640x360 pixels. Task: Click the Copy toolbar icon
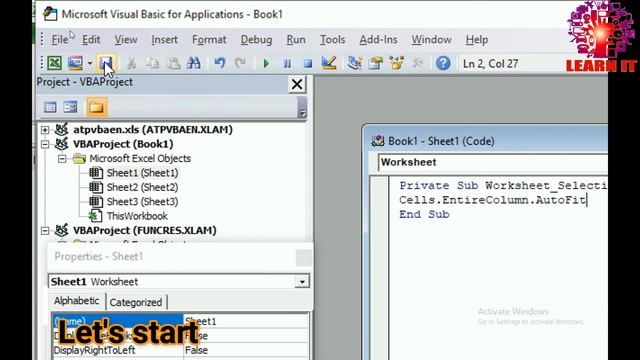pos(152,63)
